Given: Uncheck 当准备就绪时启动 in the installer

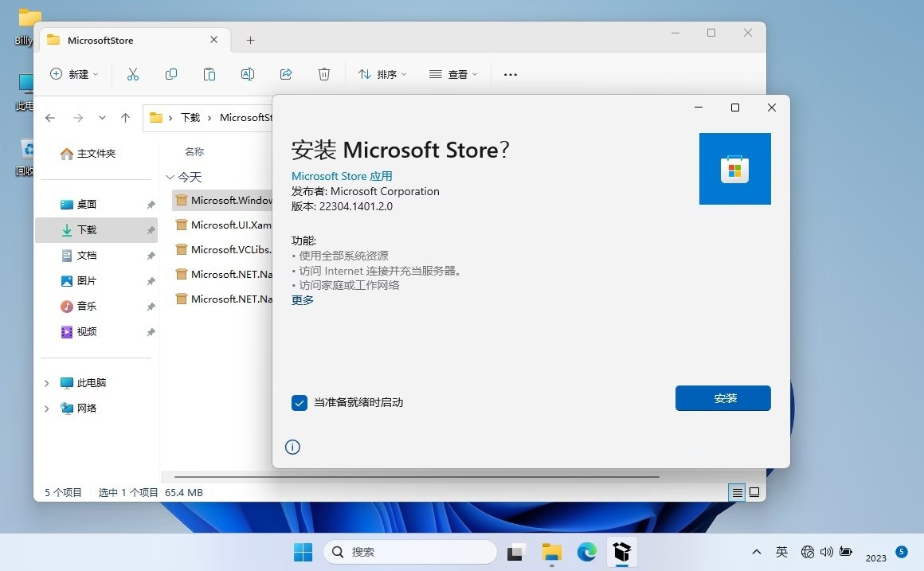Looking at the screenshot, I should tap(300, 403).
